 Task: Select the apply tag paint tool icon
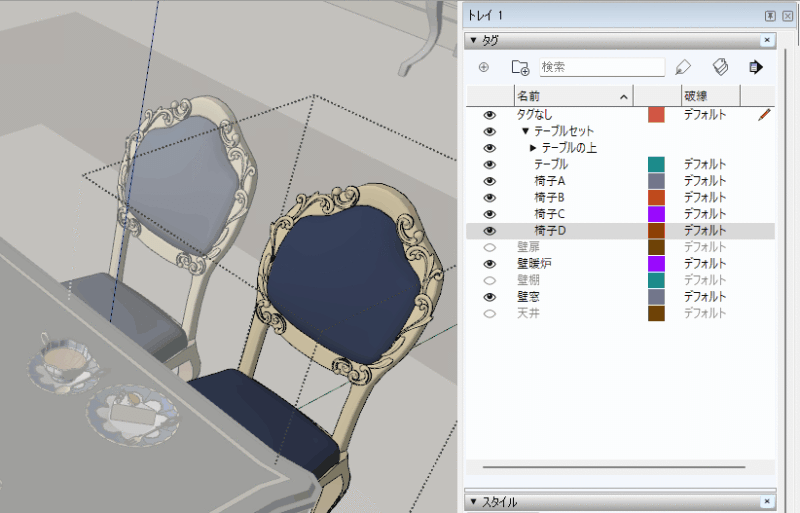[683, 67]
